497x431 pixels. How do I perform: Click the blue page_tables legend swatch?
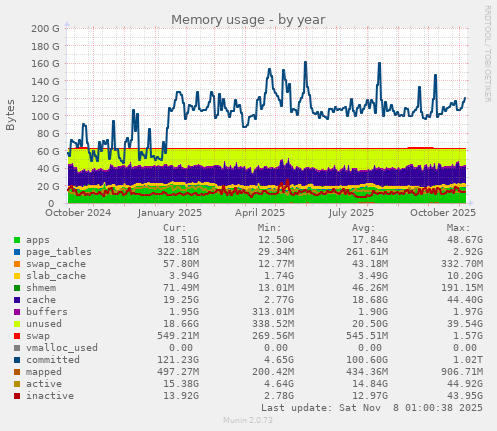17,252
